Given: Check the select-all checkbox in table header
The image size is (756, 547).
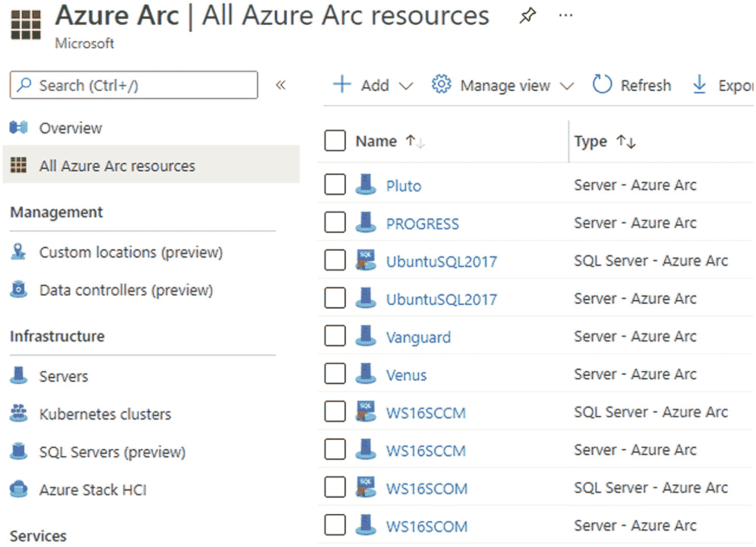Looking at the screenshot, I should pos(335,141).
